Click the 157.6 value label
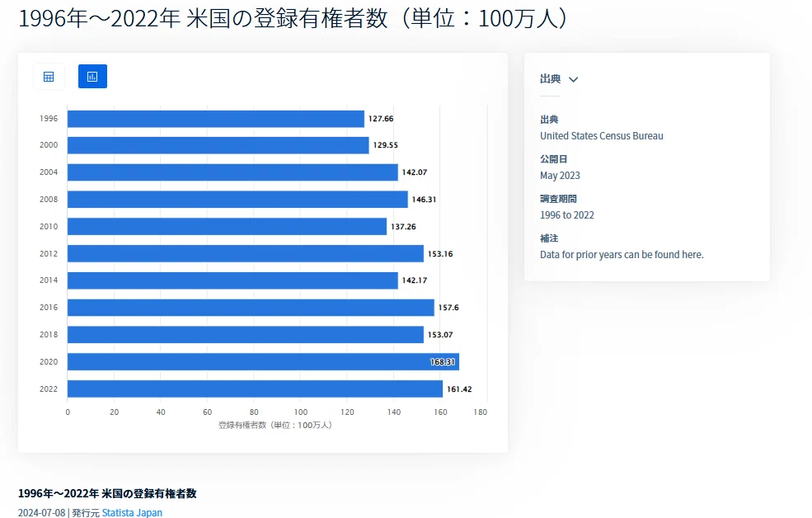The width and height of the screenshot is (812, 518). [x=448, y=308]
